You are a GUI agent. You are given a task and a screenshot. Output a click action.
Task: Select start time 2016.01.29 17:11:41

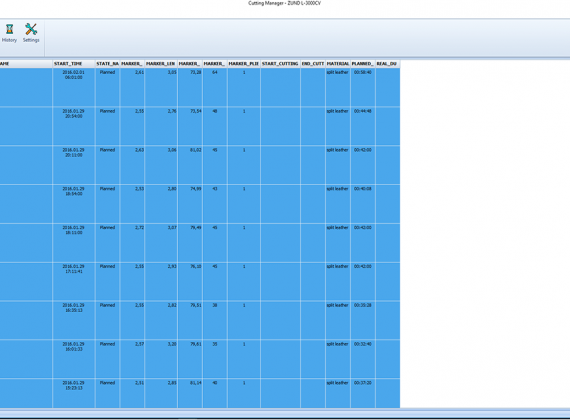click(73, 269)
